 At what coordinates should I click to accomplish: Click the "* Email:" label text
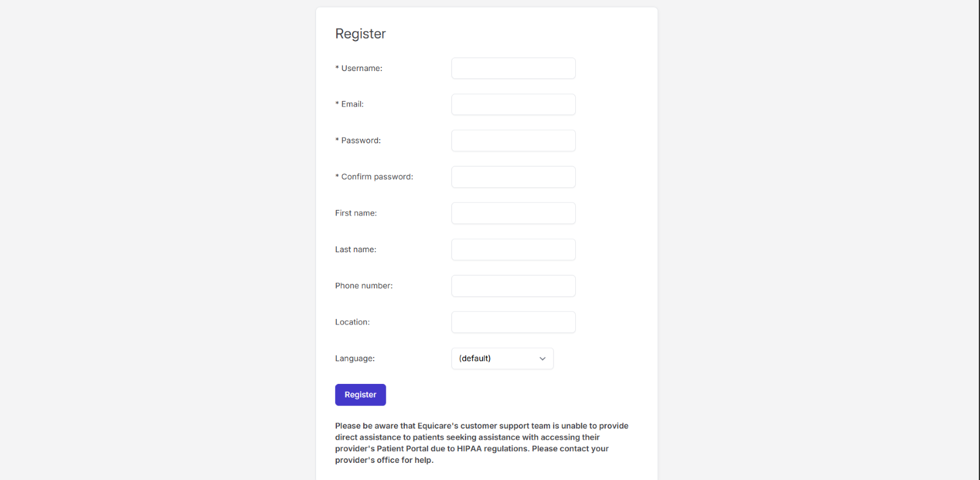coord(350,105)
